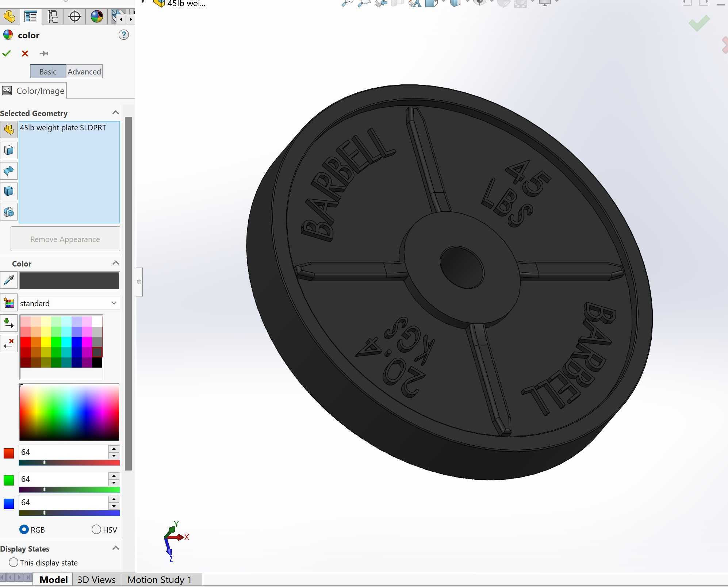Click the Remove Appearance button
This screenshot has height=587, width=728.
point(65,239)
